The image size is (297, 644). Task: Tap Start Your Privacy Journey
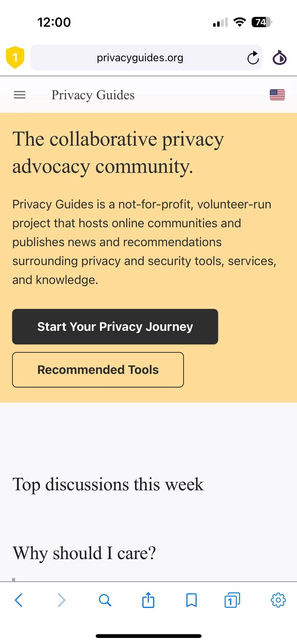pyautogui.click(x=115, y=327)
